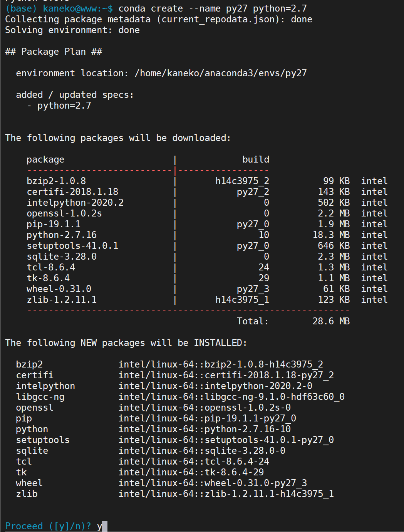Select the bzip2-1.0.8 package row
Image resolution: width=404 pixels, height=532 pixels.
point(207,181)
